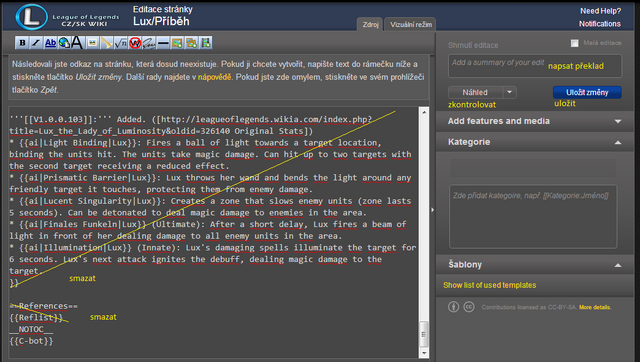Open the nápovědě help link
Image resolution: width=640 pixels, height=362 pixels.
pyautogui.click(x=214, y=77)
